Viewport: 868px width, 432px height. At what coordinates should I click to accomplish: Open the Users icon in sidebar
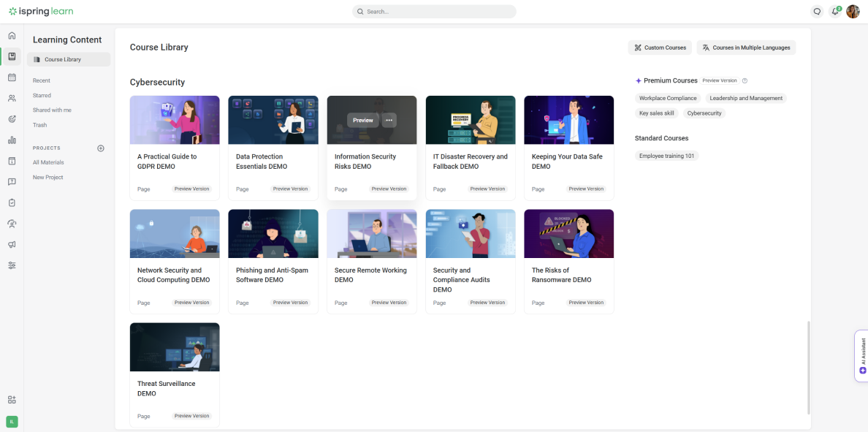pyautogui.click(x=12, y=98)
